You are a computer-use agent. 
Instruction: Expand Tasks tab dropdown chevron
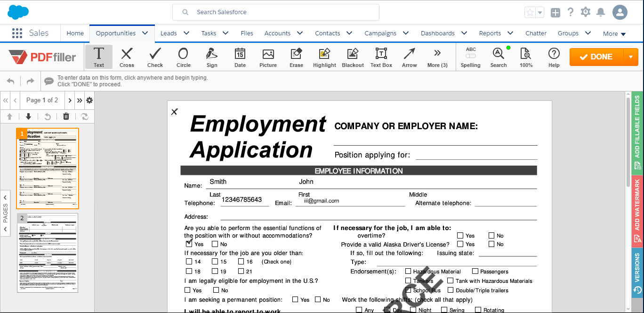click(225, 33)
